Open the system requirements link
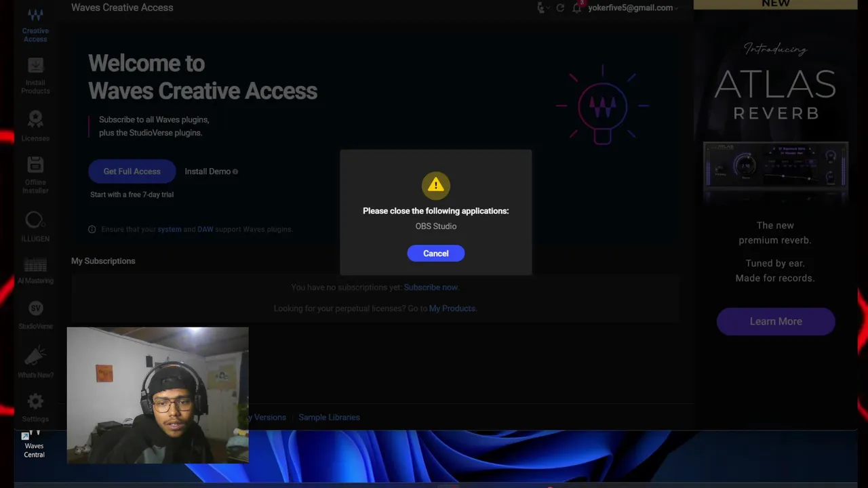The height and width of the screenshot is (488, 868). tap(170, 229)
